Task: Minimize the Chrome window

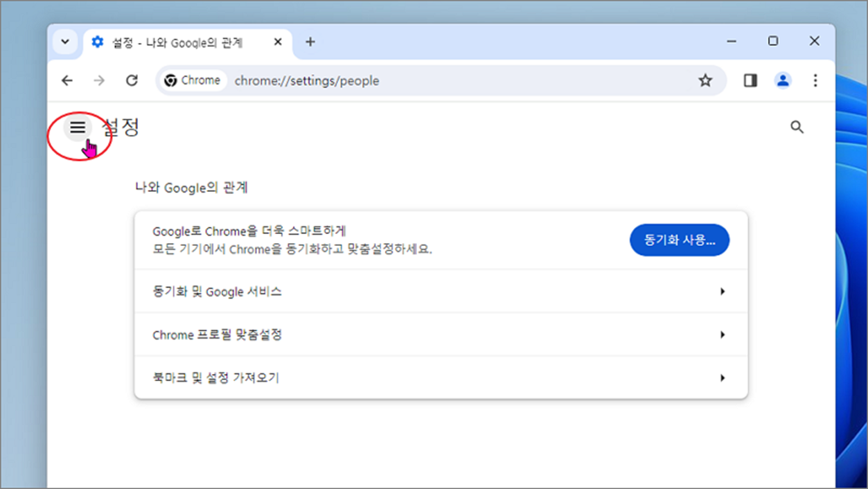Action: coord(732,42)
